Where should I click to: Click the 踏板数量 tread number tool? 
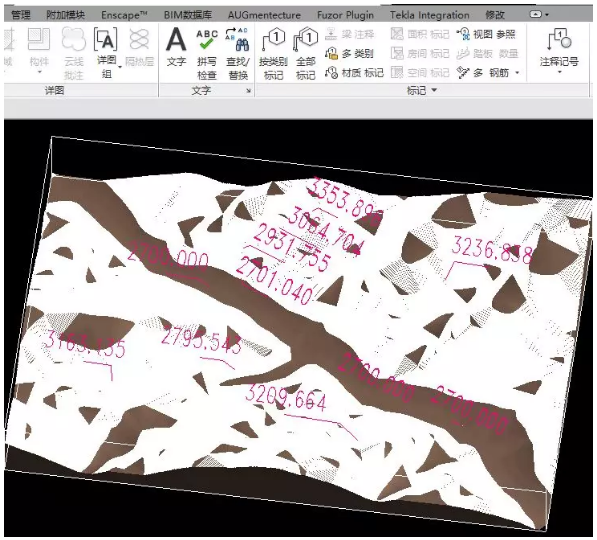pyautogui.click(x=488, y=53)
